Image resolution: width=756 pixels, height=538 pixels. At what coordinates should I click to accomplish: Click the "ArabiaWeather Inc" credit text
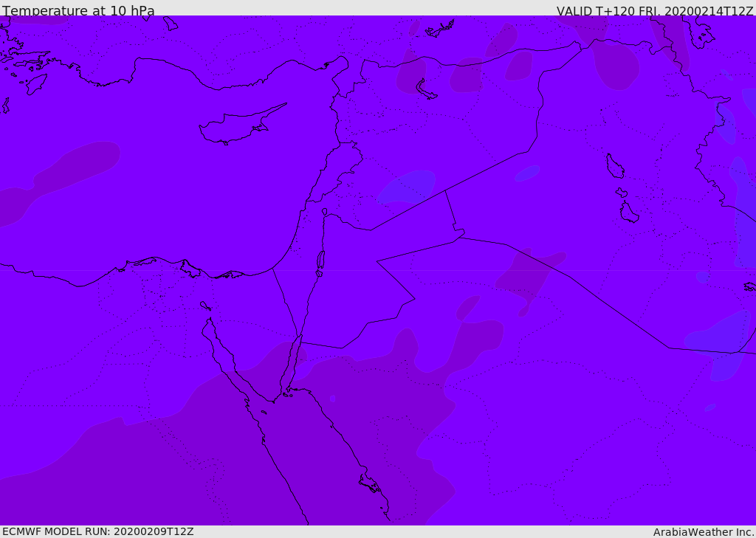pyautogui.click(x=703, y=532)
